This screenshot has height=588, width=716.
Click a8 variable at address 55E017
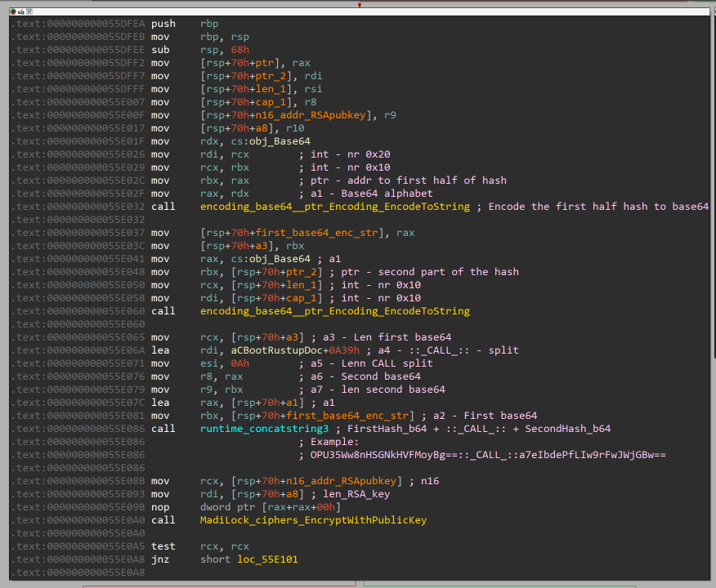[262, 128]
